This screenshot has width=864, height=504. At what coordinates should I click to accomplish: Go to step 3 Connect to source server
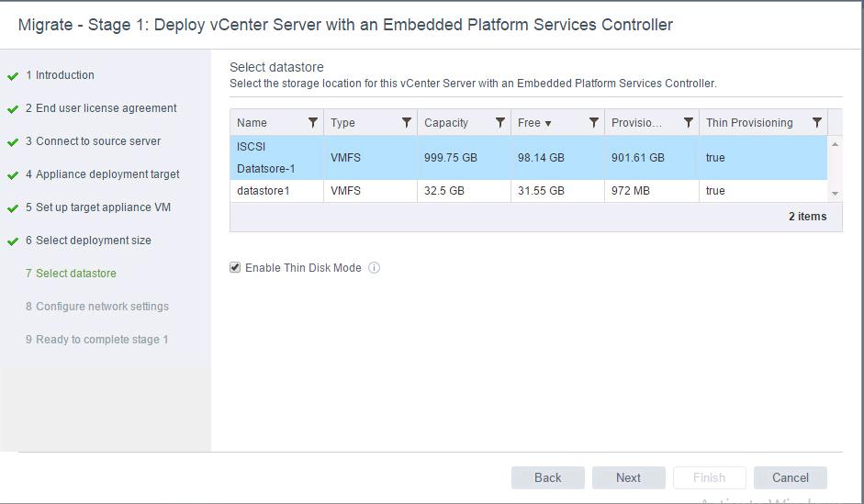coord(93,141)
